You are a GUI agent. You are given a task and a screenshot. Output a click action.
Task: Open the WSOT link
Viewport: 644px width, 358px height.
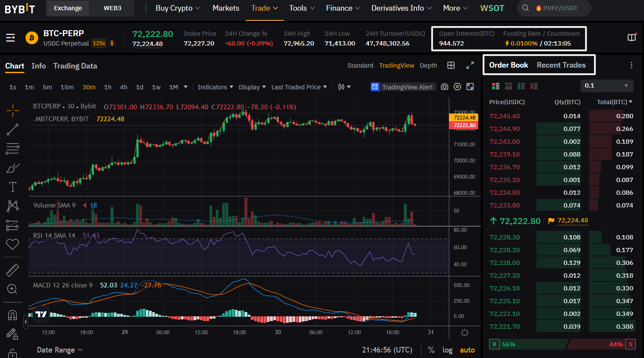coord(492,8)
